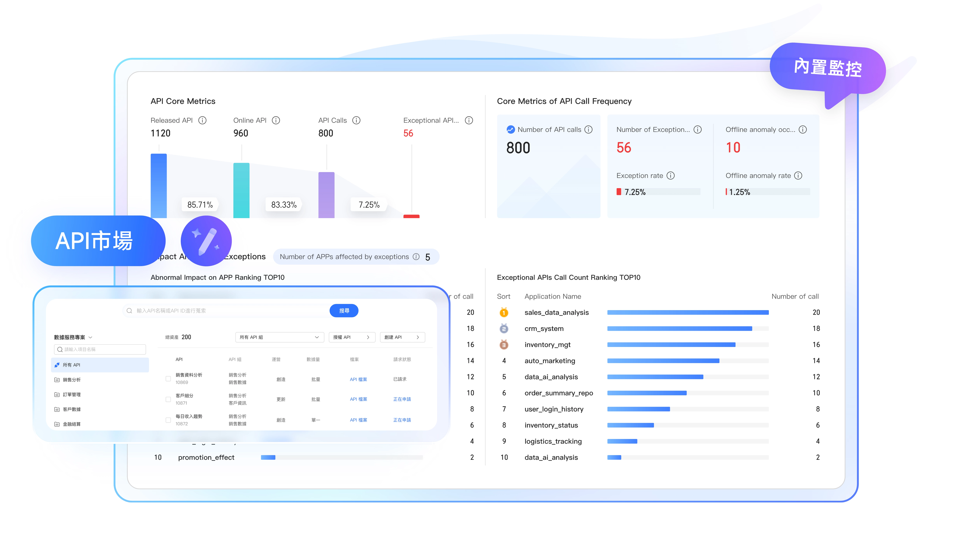Click info icon beside Exception rate
Viewport: 955px width, 560px height.
[x=670, y=176]
